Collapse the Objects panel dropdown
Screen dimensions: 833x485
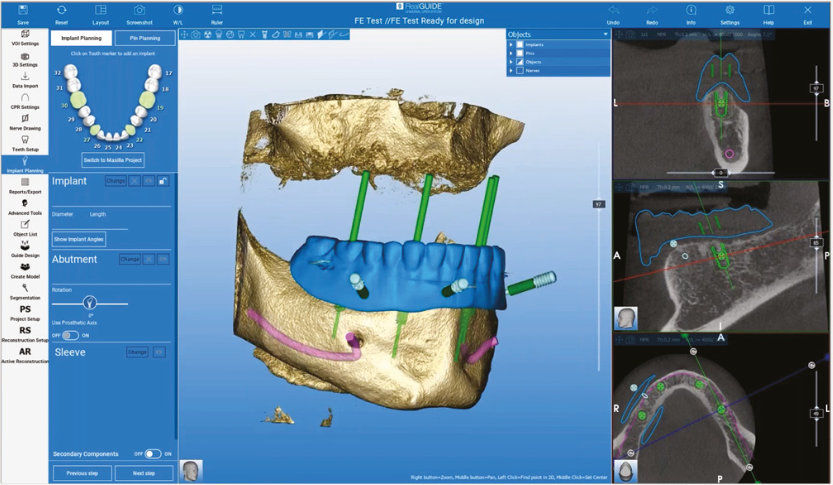pyautogui.click(x=604, y=34)
